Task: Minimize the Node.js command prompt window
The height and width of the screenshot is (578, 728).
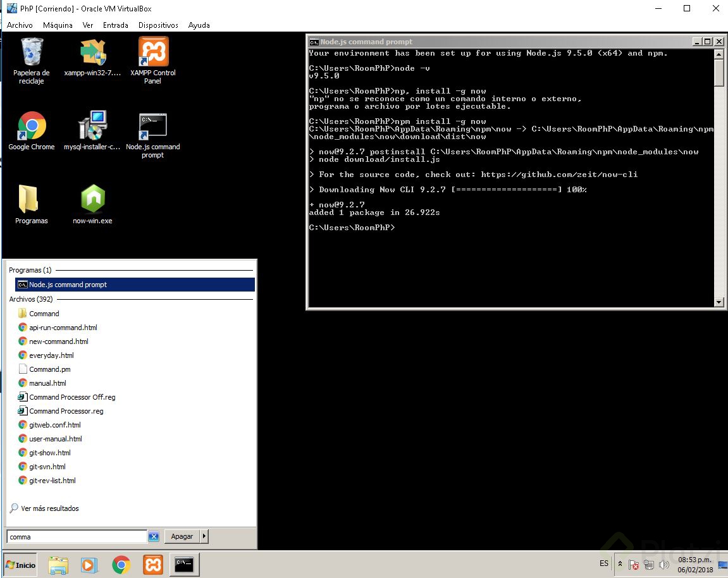Action: coord(697,42)
